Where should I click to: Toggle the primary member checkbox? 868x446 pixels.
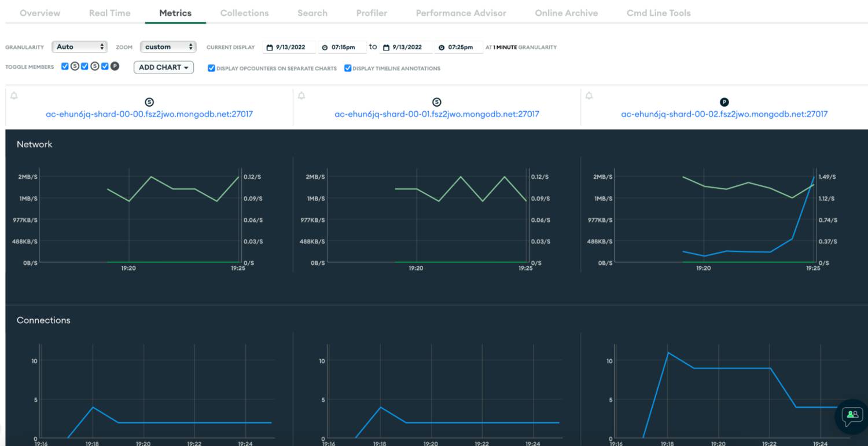point(105,67)
